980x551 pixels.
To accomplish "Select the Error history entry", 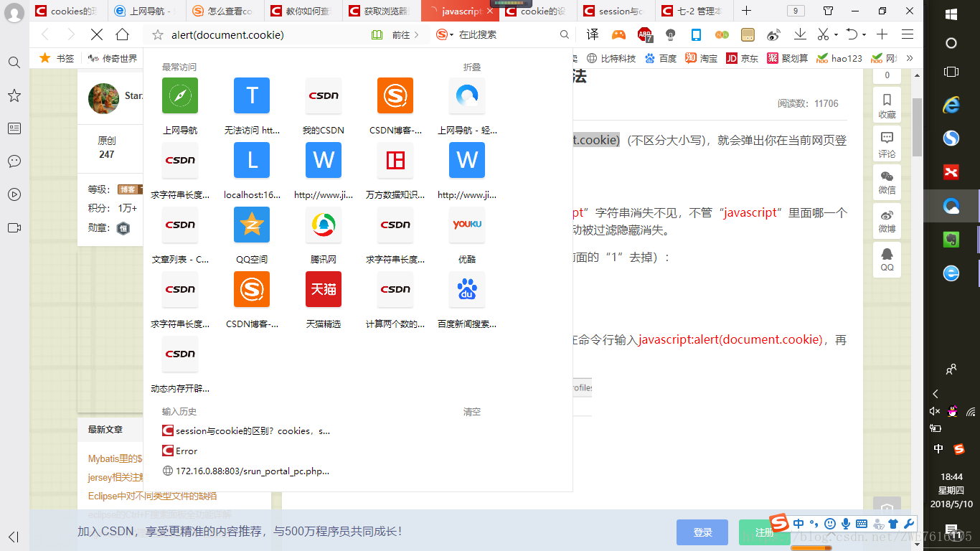I will coord(180,451).
